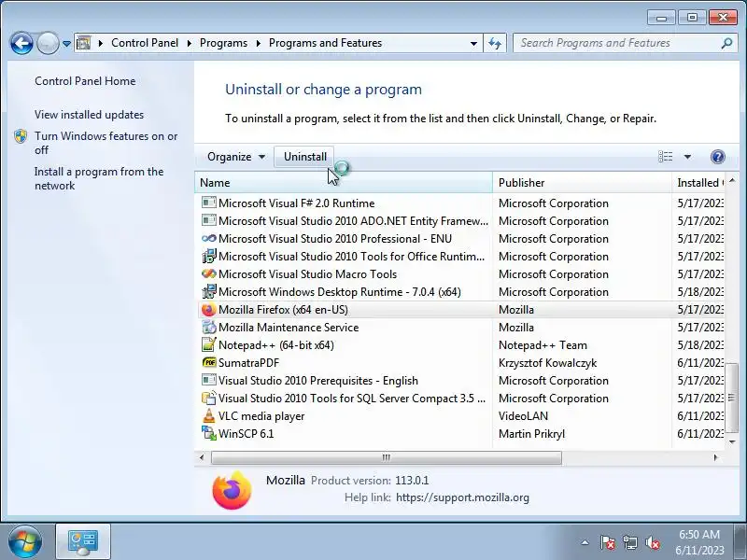Screen dimensions: 747x560
Task: Select Visual Studio Tools for Office Runtime icon
Action: pos(208,256)
